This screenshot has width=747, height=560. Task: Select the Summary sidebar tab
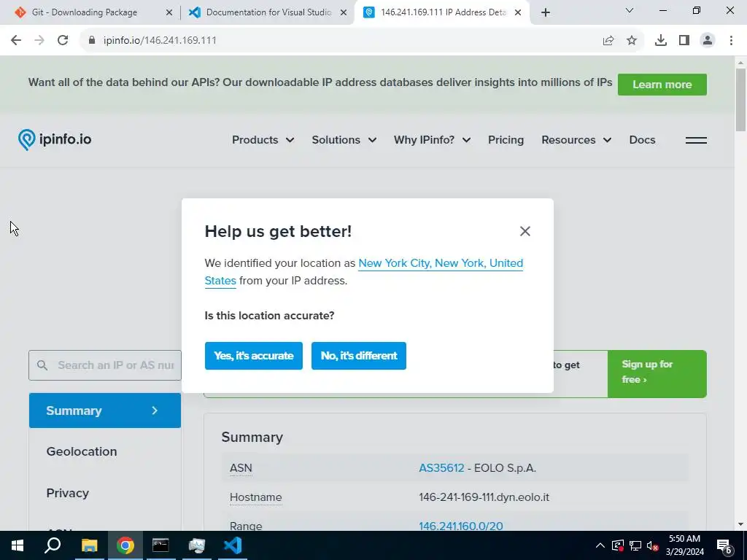[105, 411]
